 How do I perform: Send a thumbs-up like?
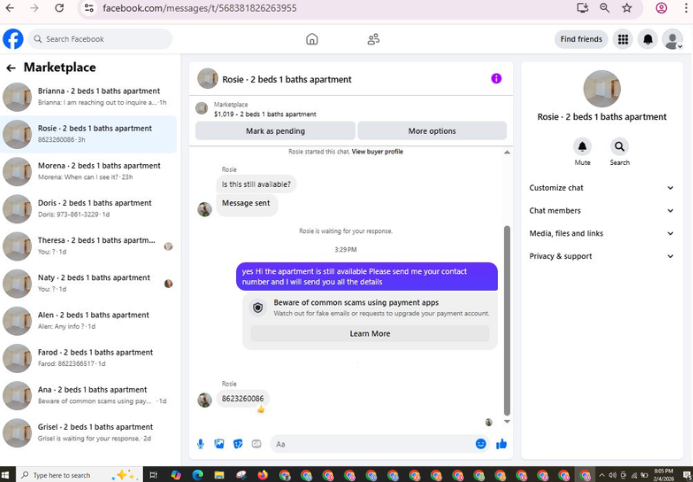click(501, 444)
